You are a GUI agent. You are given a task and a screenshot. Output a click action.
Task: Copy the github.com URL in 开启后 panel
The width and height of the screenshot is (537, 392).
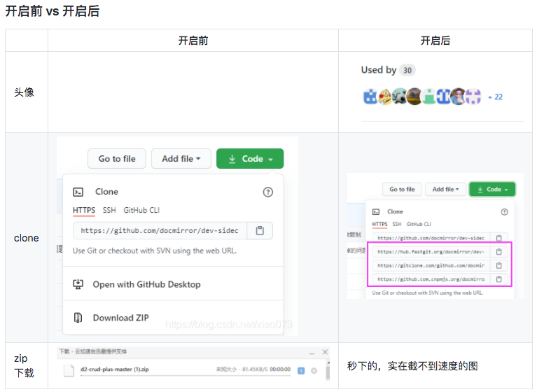pos(499,237)
